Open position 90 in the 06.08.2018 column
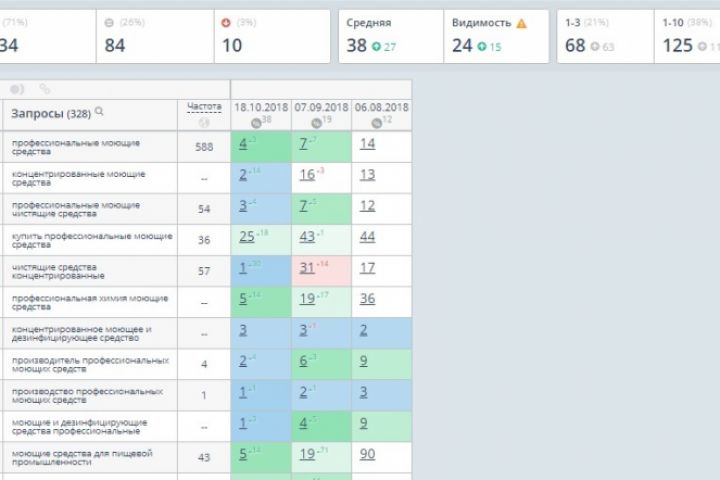This screenshot has width=720, height=480. pyautogui.click(x=367, y=454)
